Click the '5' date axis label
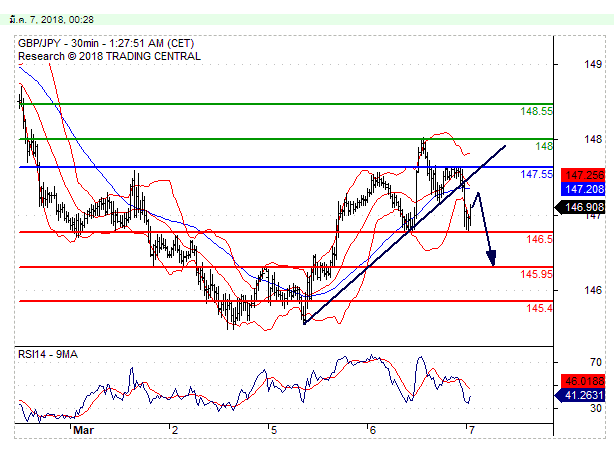Image resolution: width=614 pixels, height=454 pixels. click(274, 430)
